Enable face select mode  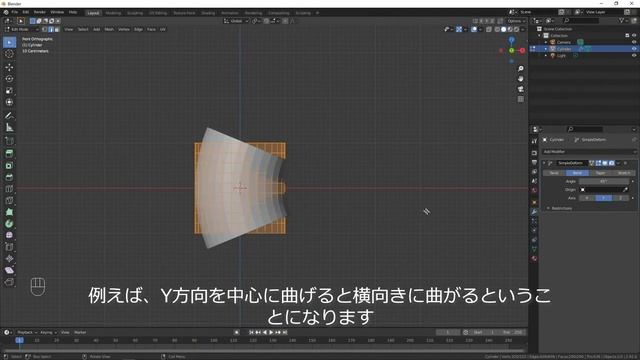click(x=57, y=29)
